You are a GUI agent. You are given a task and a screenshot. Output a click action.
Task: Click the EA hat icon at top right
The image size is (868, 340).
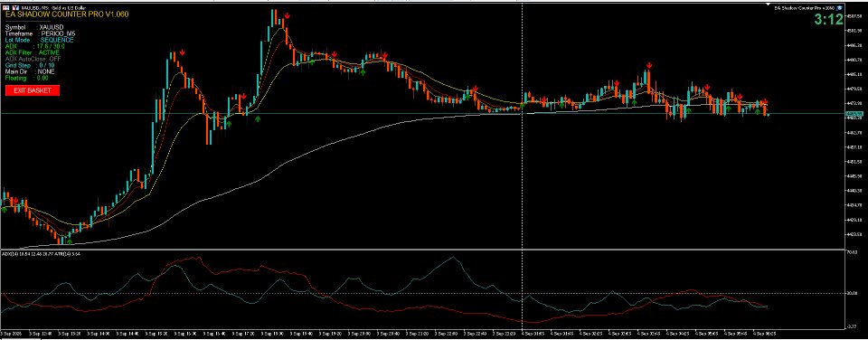coord(839,8)
